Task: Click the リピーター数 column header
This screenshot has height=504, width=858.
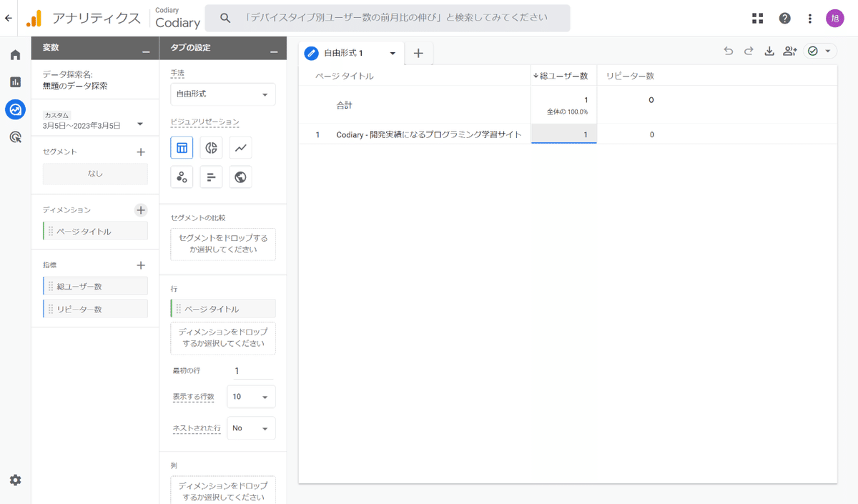Action: point(629,76)
